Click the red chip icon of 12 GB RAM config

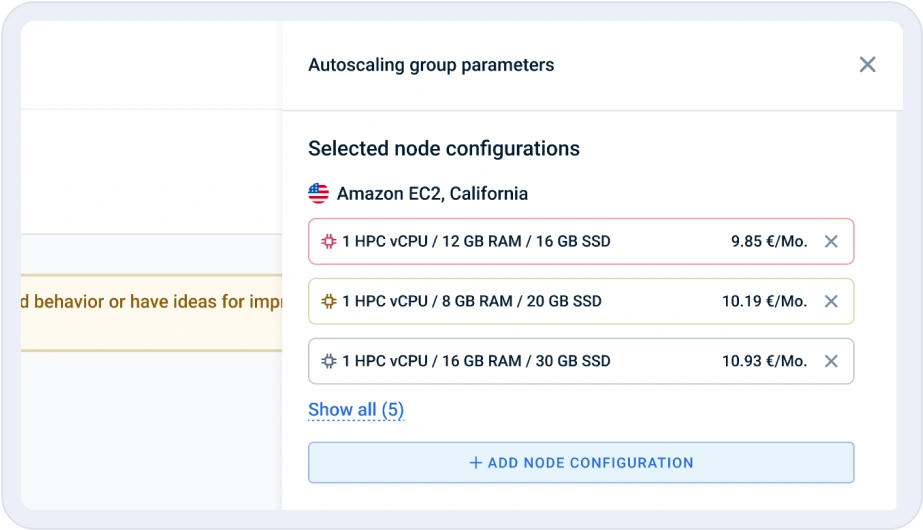point(328,242)
